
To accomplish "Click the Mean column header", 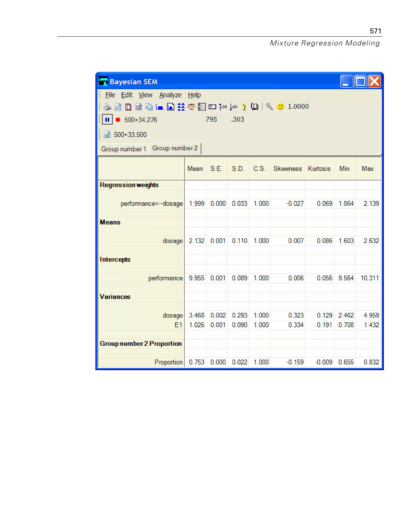I will (195, 169).
